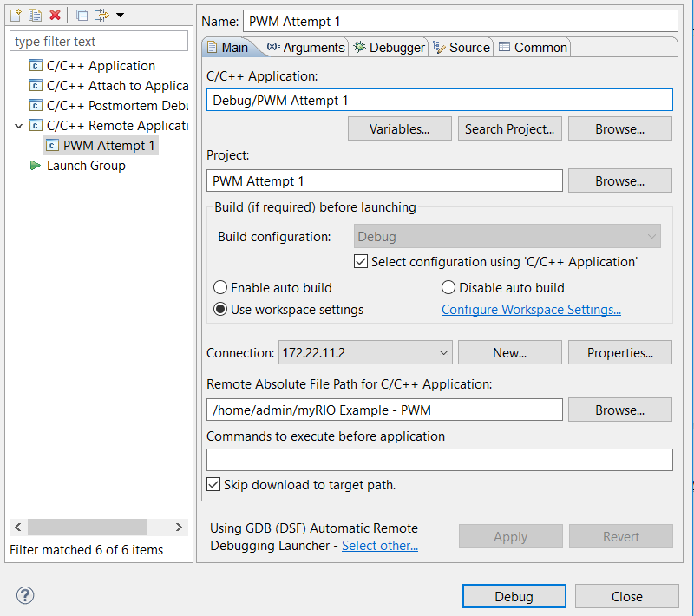The width and height of the screenshot is (694, 616).
Task: Click the Commands to execute before application field
Action: pos(439,460)
